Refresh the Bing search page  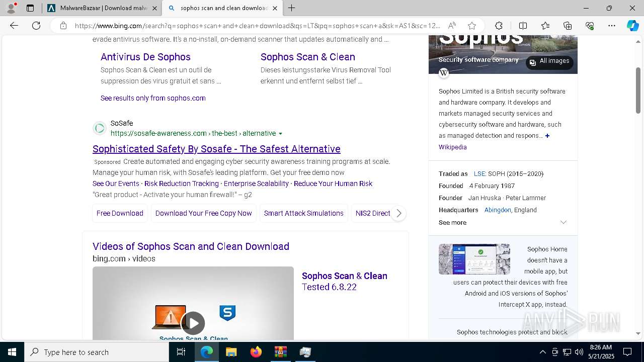[36, 26]
